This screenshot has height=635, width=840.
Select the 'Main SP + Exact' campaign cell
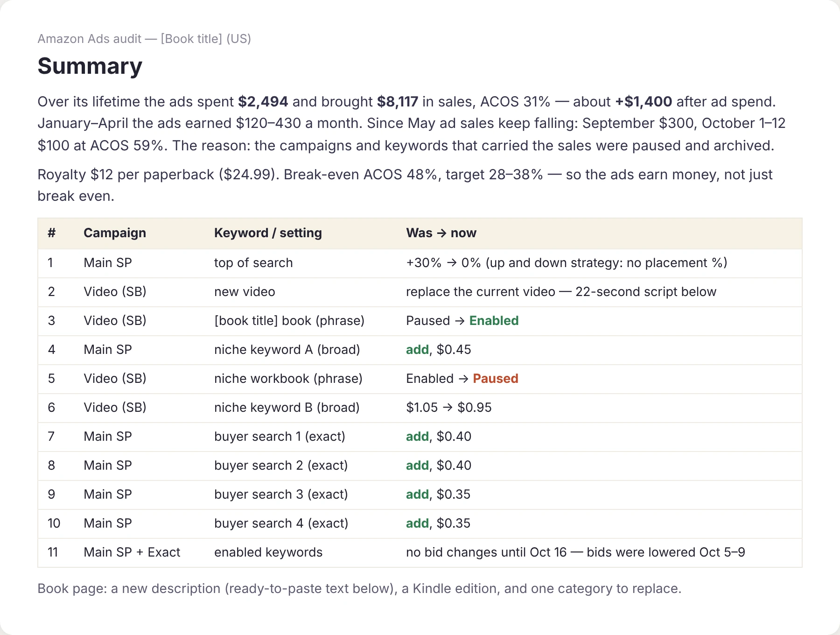(x=132, y=552)
